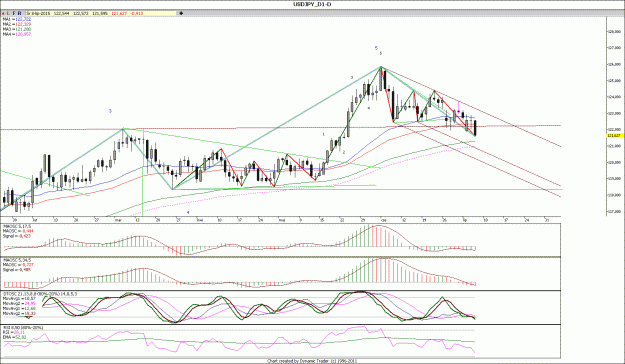Image resolution: width=625 pixels, height=364 pixels.
Task: Click the blue R button in data bar
Action: coord(19,13)
